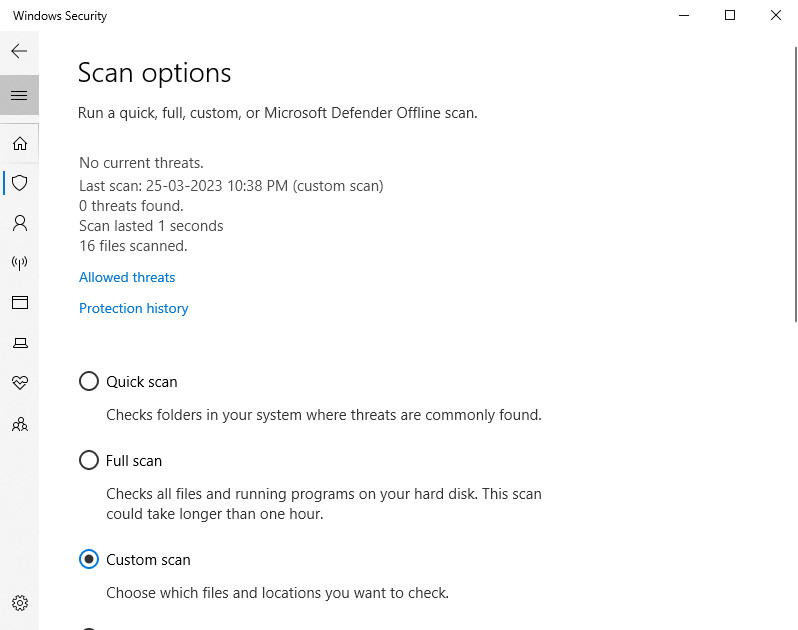Click the Full scan label text
The width and height of the screenshot is (798, 630).
pyautogui.click(x=134, y=461)
